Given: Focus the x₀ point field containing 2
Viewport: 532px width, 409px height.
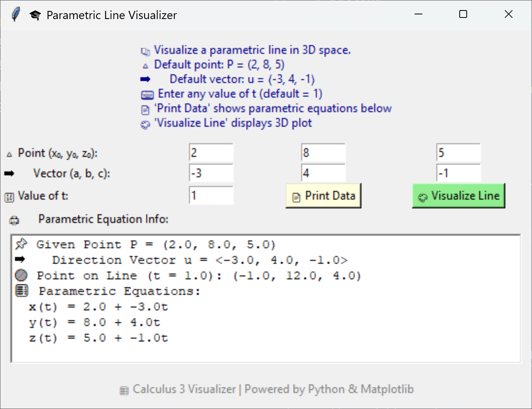Looking at the screenshot, I should (211, 153).
